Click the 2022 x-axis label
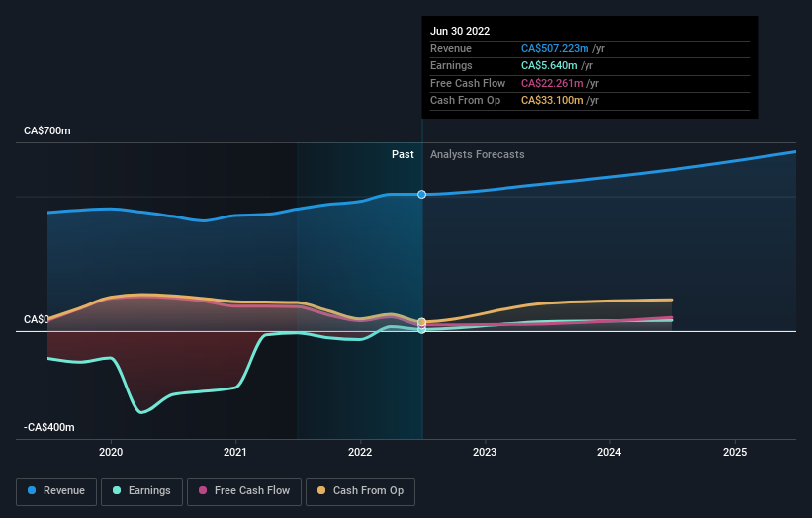Image resolution: width=812 pixels, height=518 pixels. [x=360, y=453]
